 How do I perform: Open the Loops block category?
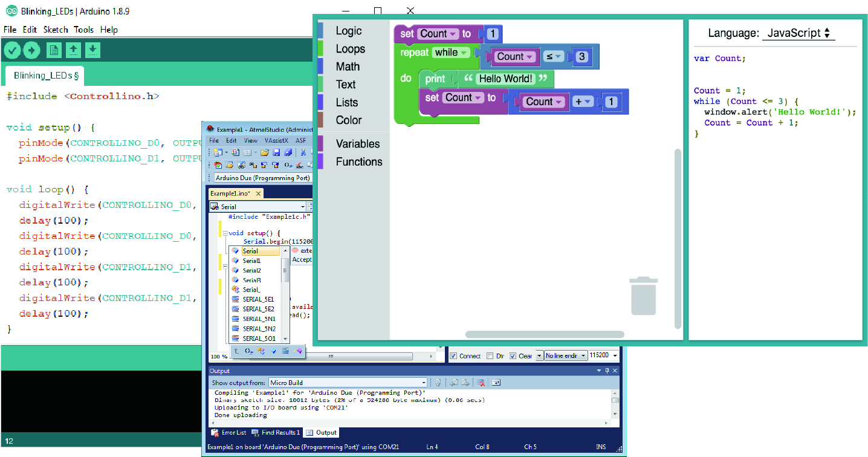click(351, 49)
